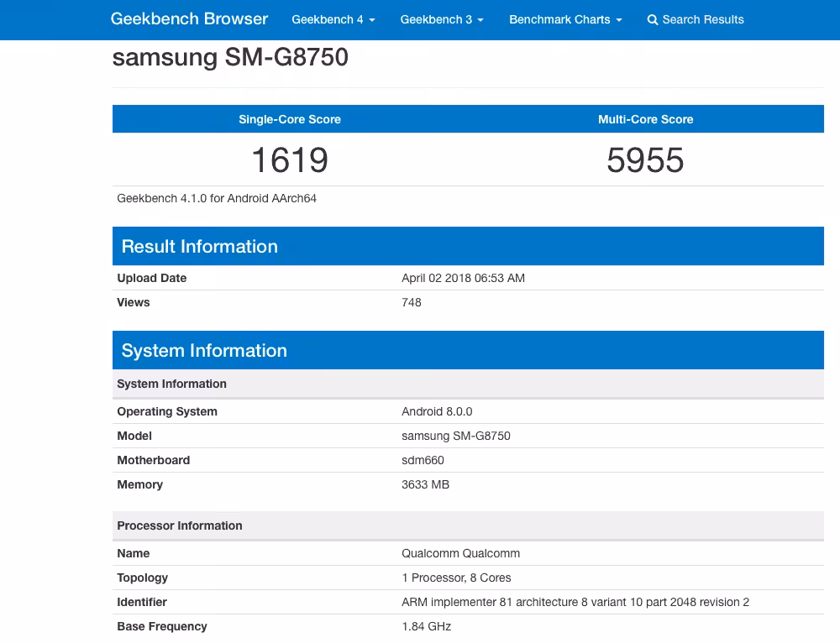Select the Android 8.0.0 operating system value
Screen dimensions: 840x643
click(x=437, y=411)
